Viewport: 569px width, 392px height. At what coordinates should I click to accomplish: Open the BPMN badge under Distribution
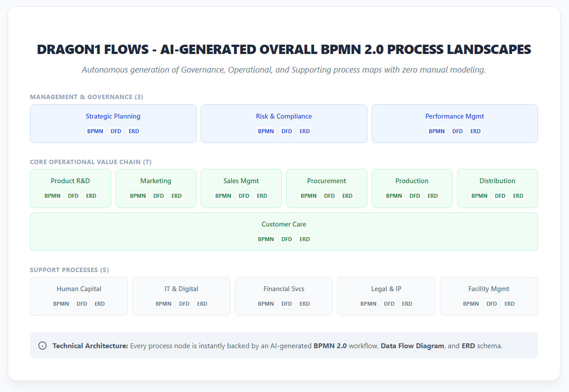pyautogui.click(x=479, y=196)
